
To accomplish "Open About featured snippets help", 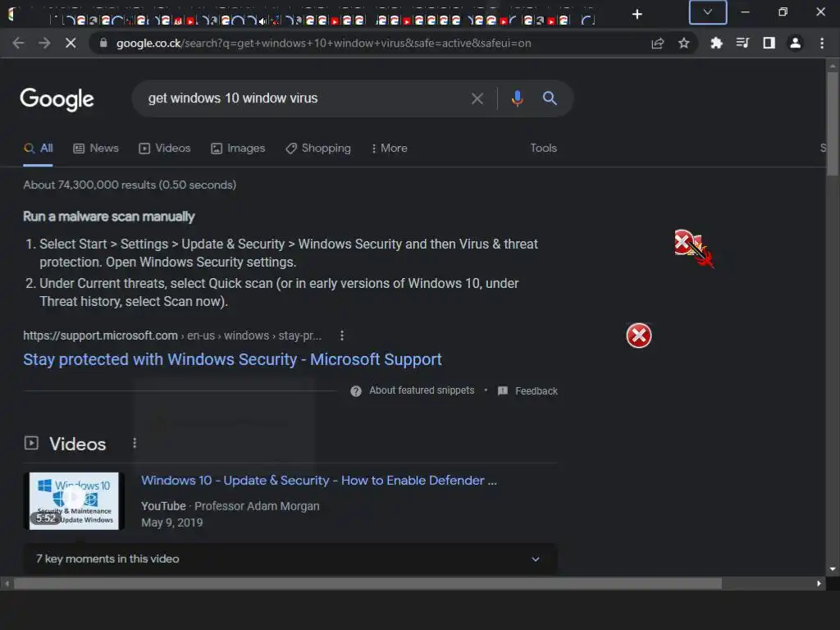I will click(412, 390).
